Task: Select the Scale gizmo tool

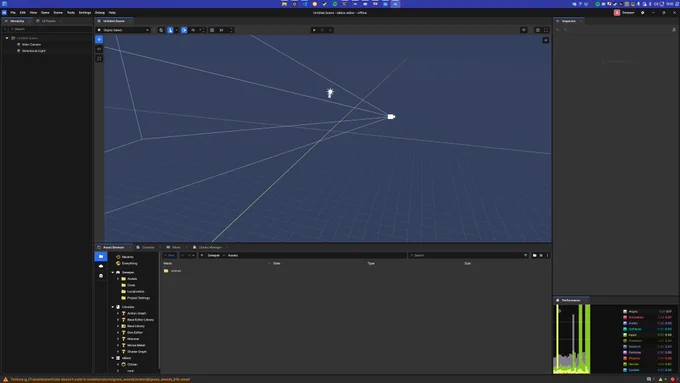Action: [99, 59]
